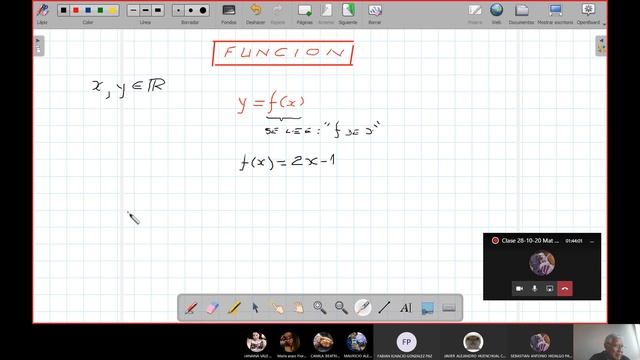Image resolution: width=640 pixels, height=360 pixels.
Task: Select the arrow Selector tool
Action: click(256, 308)
